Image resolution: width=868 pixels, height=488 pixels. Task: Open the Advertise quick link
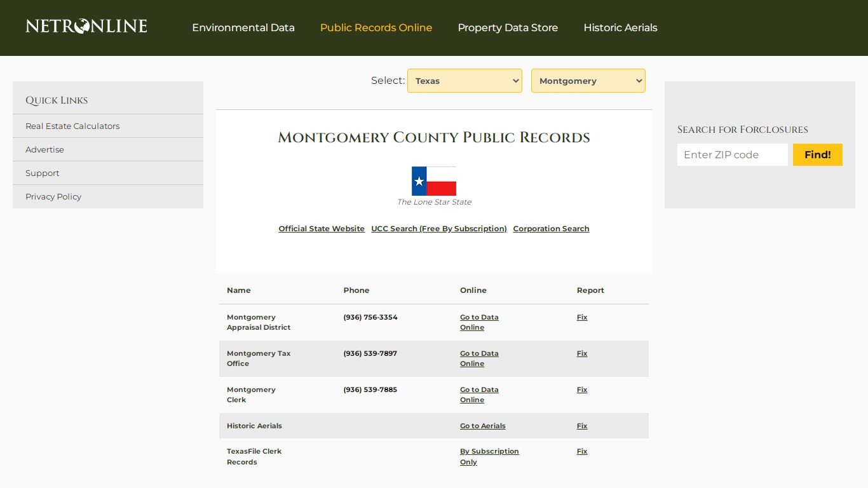(44, 149)
